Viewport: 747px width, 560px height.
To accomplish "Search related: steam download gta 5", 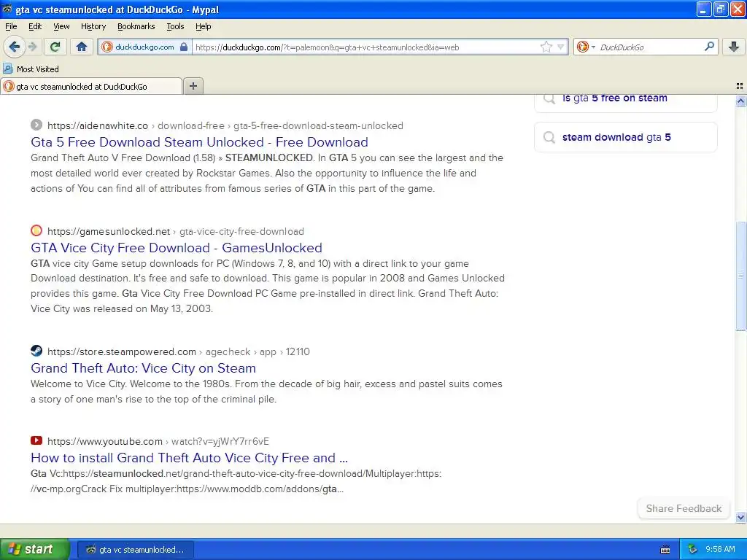I will (625, 137).
